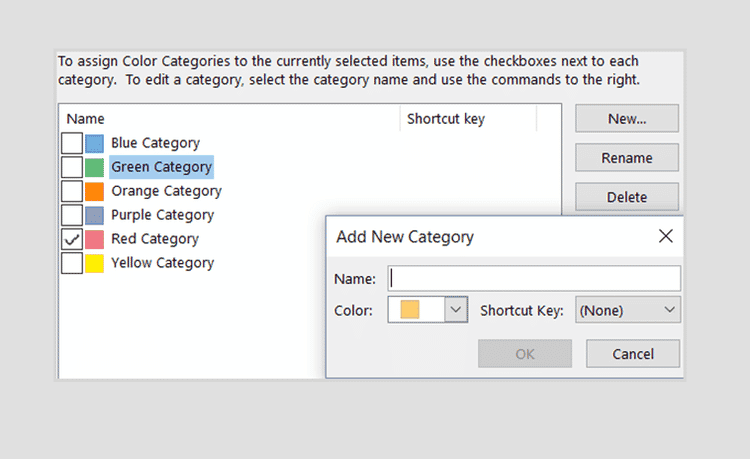Close the Add New Category dialog
Screen dimensions: 750x459
tap(665, 237)
